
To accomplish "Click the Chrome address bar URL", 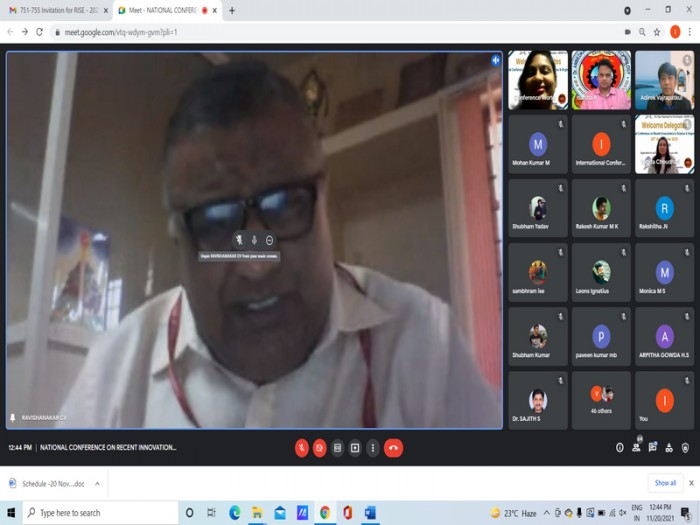I will tap(300, 32).
